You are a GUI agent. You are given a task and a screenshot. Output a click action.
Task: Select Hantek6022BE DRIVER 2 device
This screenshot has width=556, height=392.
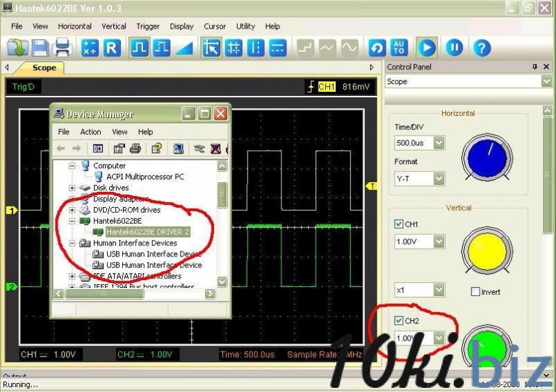[x=147, y=232]
